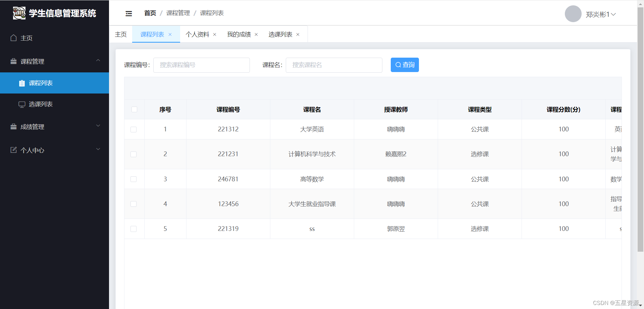
Task: Select 选课列表 in the sidebar
Action: coord(54,104)
